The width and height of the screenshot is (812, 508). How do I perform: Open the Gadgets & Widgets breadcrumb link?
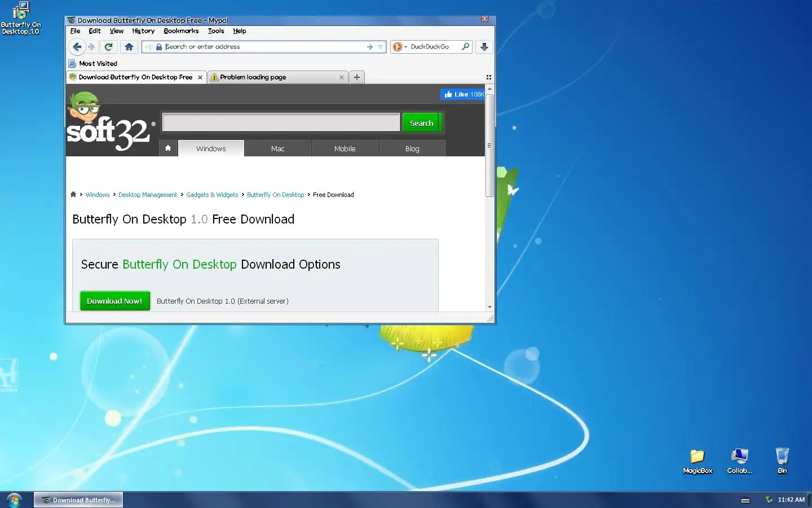point(212,195)
